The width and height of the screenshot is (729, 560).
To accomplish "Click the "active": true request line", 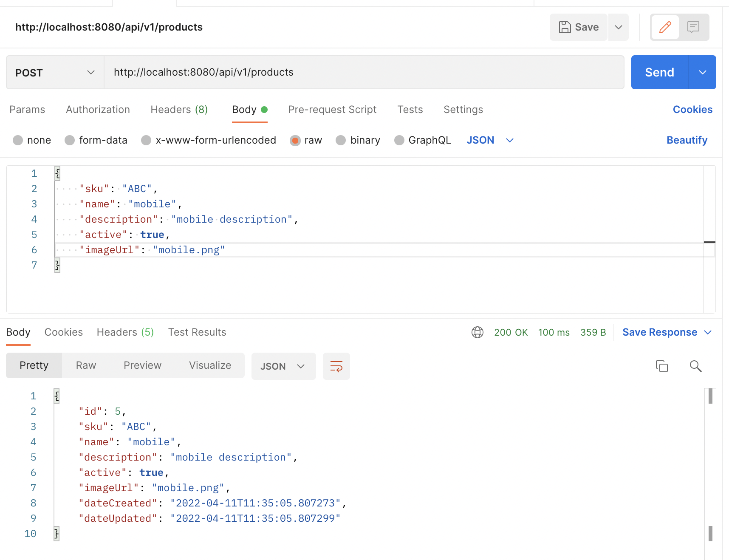I will pos(124,235).
